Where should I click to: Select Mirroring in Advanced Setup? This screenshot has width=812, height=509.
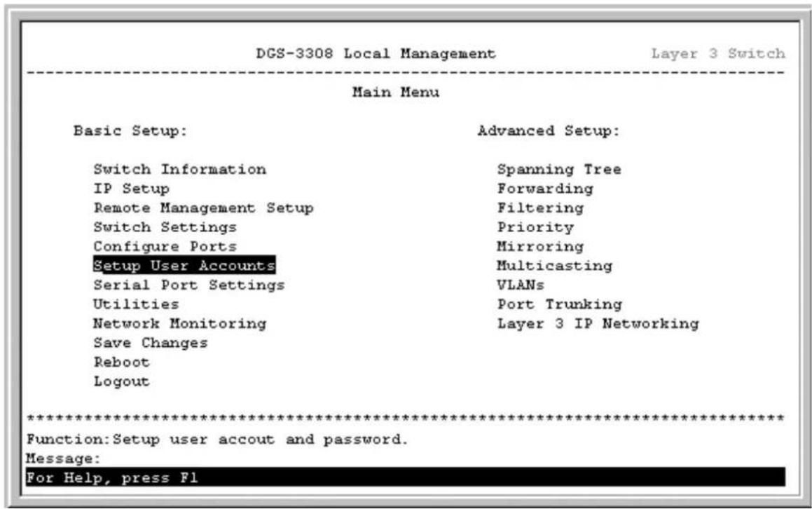click(541, 246)
